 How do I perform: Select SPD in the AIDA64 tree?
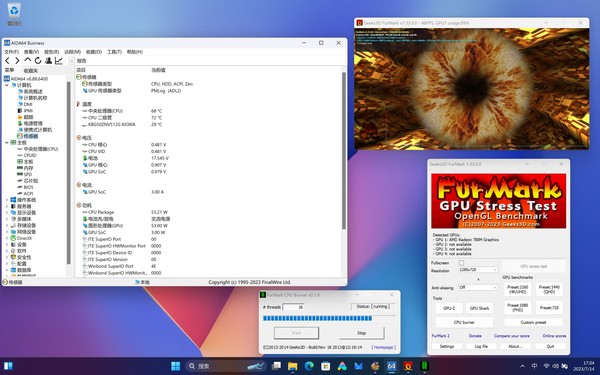(28, 174)
